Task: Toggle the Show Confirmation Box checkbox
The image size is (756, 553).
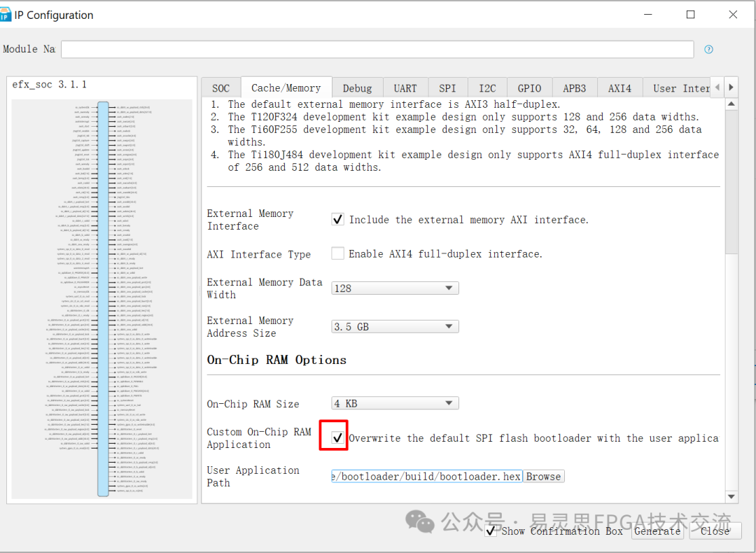Action: [x=491, y=531]
